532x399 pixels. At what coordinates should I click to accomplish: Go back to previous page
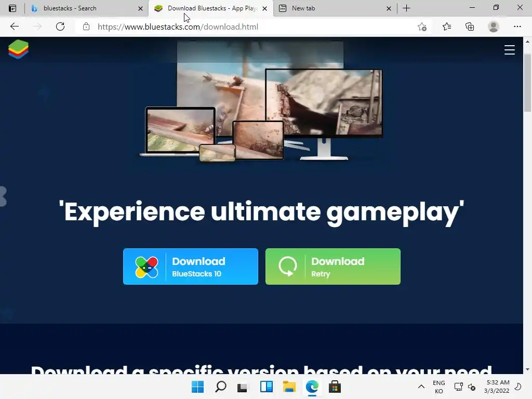coord(14,26)
